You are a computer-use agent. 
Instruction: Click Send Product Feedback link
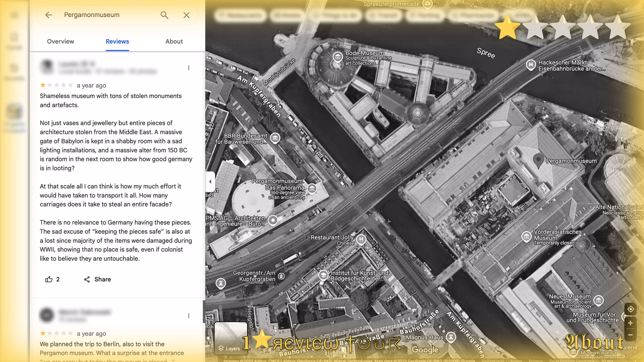click(x=572, y=360)
